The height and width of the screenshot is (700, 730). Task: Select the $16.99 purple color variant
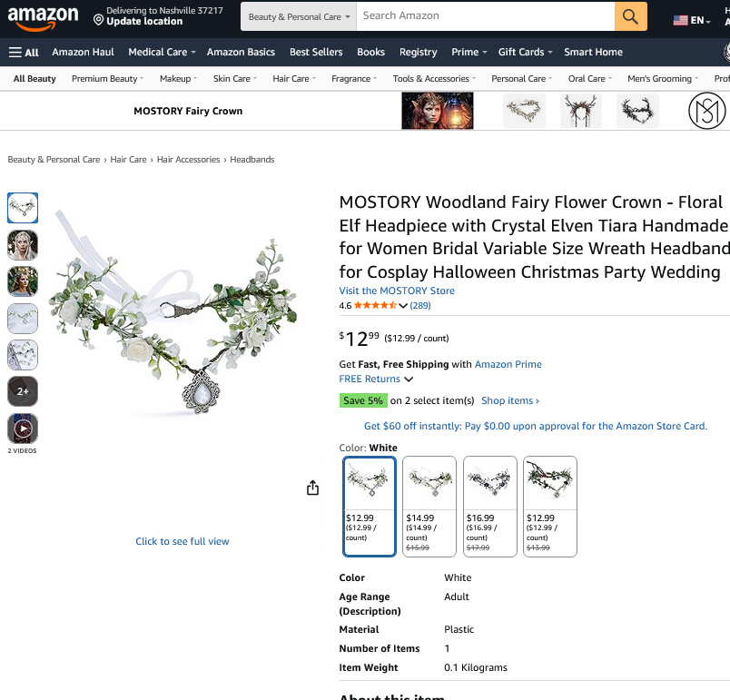(x=489, y=507)
